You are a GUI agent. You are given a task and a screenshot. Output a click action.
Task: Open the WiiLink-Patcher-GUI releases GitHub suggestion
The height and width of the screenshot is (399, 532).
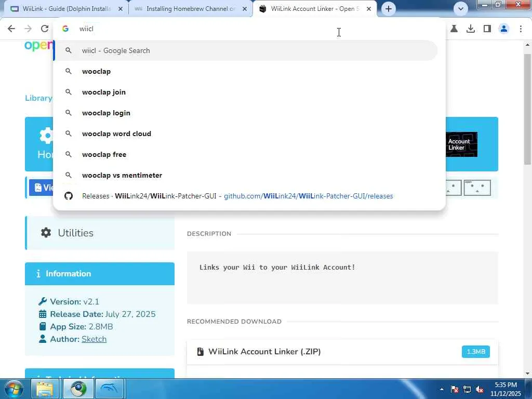click(246, 196)
